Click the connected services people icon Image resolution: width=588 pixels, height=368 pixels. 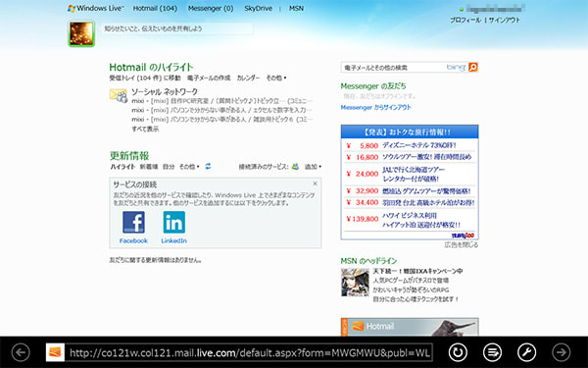(295, 167)
